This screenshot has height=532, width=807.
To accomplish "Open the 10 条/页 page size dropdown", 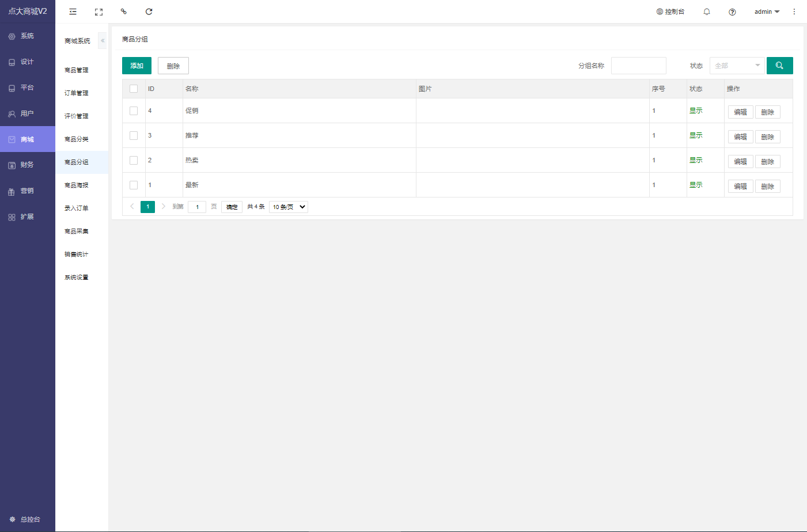I will pyautogui.click(x=288, y=207).
